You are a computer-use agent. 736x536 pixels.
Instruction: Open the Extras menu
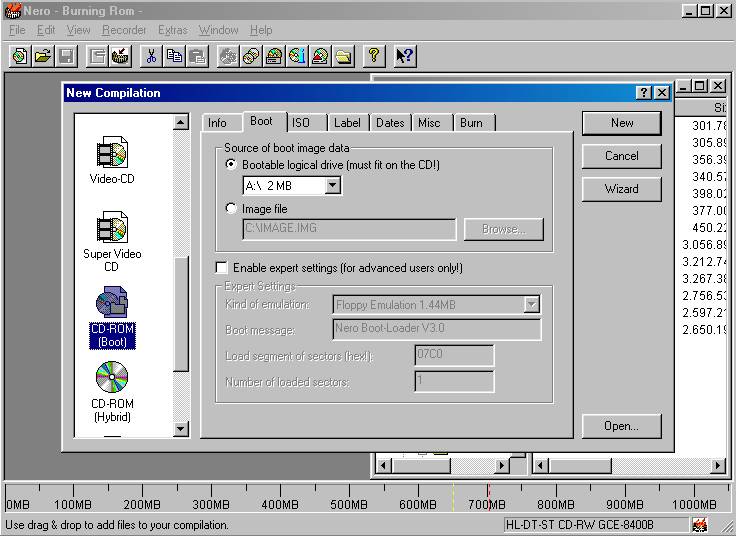click(x=172, y=30)
